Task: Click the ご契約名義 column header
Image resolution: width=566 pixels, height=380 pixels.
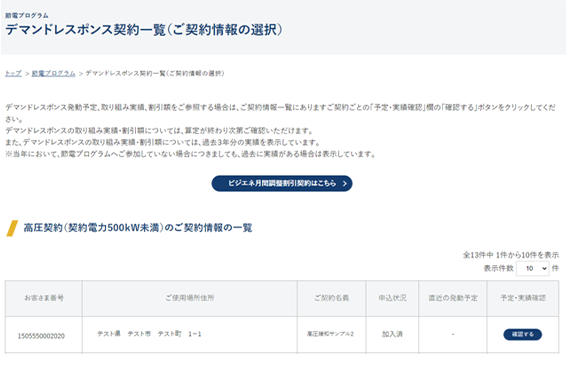Action: pyautogui.click(x=332, y=298)
